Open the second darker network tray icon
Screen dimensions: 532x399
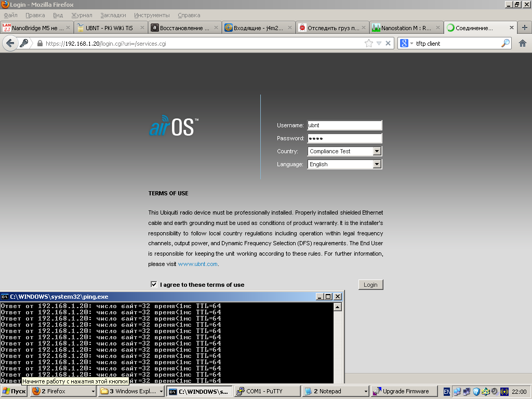pyautogui.click(x=467, y=392)
